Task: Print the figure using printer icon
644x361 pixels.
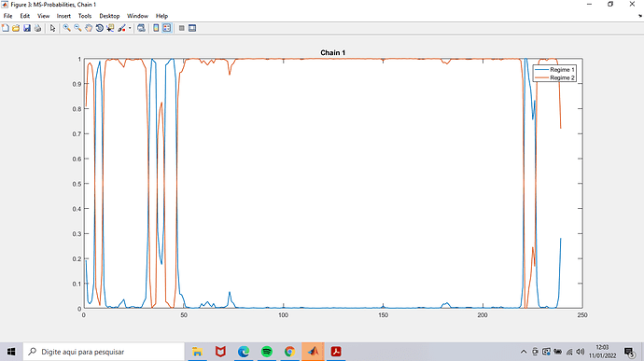Action: point(37,28)
